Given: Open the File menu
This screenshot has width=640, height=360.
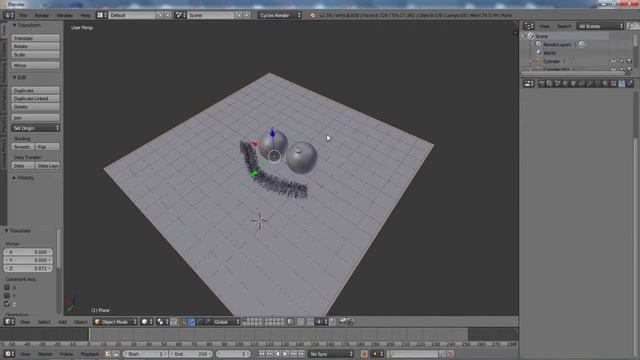Looking at the screenshot, I should (23, 15).
